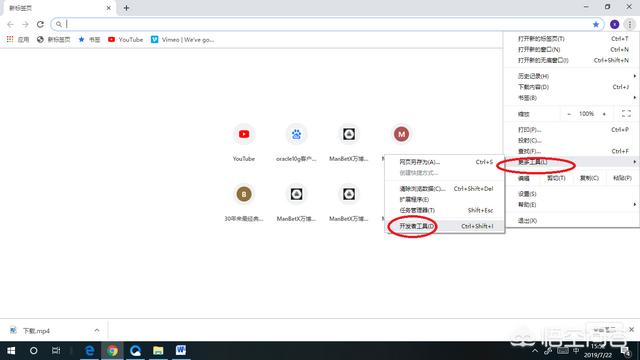Open the Vimeo bookmark in bookmarks bar
Viewport: 640px width, 360px height.
[182, 40]
